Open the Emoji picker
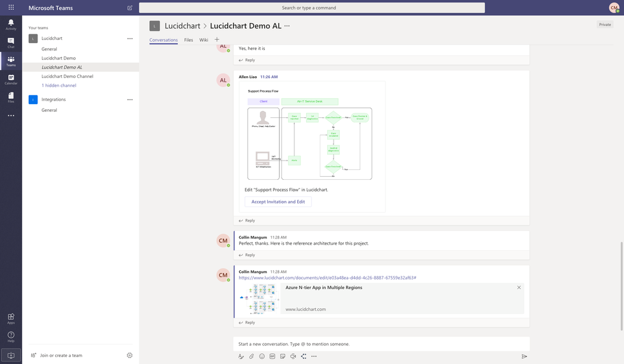The width and height of the screenshot is (624, 364). tap(262, 356)
